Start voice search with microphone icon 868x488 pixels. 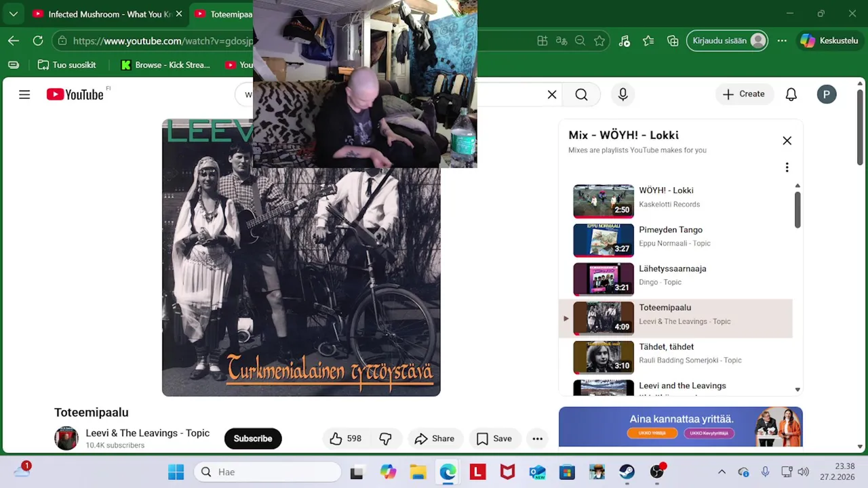pos(623,95)
